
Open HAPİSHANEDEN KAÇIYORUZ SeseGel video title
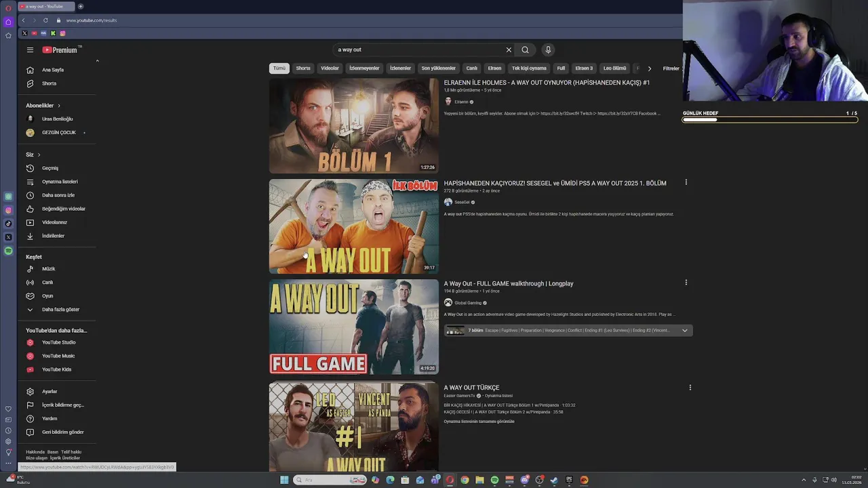click(x=555, y=183)
